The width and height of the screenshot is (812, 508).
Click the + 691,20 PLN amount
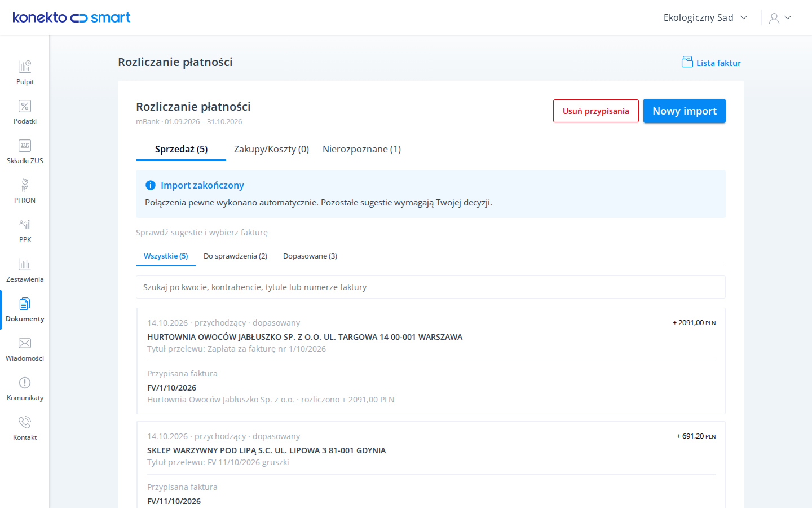pos(696,436)
